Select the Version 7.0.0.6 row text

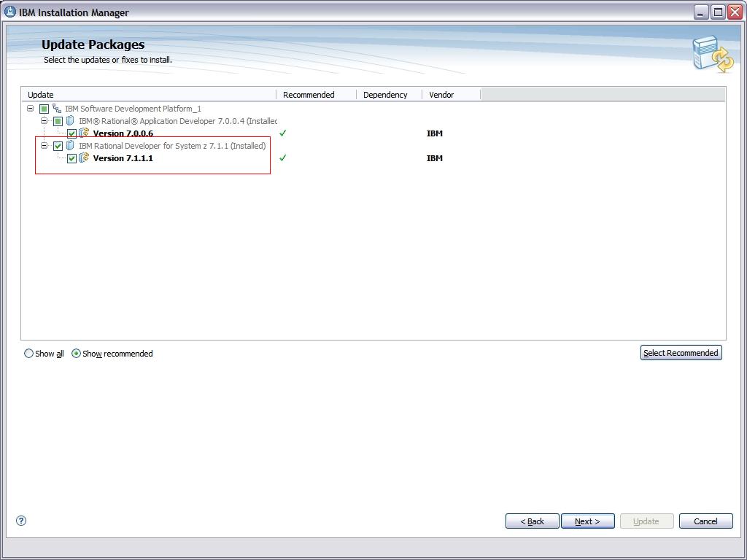[123, 133]
